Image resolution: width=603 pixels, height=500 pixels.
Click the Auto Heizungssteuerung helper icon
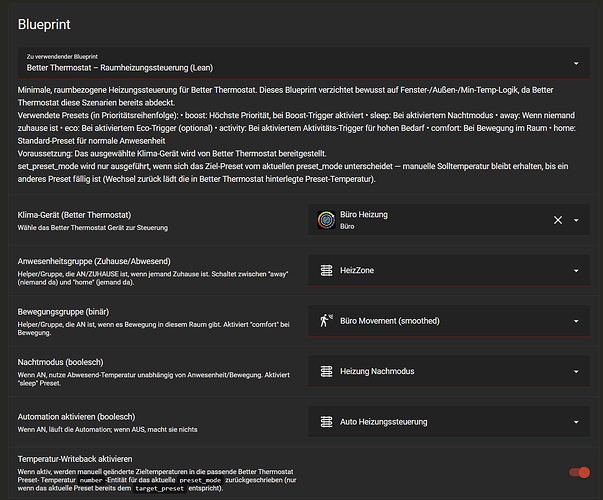pyautogui.click(x=326, y=422)
